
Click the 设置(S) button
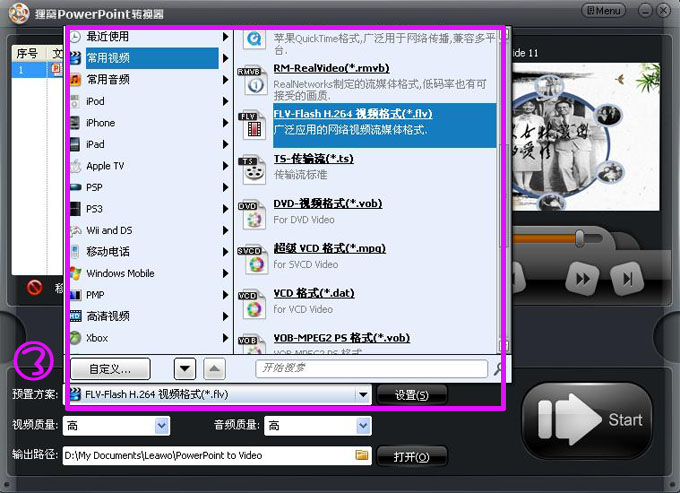[411, 395]
